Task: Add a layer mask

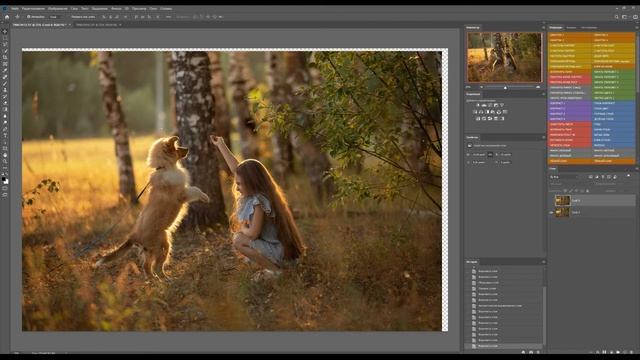Action: click(x=604, y=352)
